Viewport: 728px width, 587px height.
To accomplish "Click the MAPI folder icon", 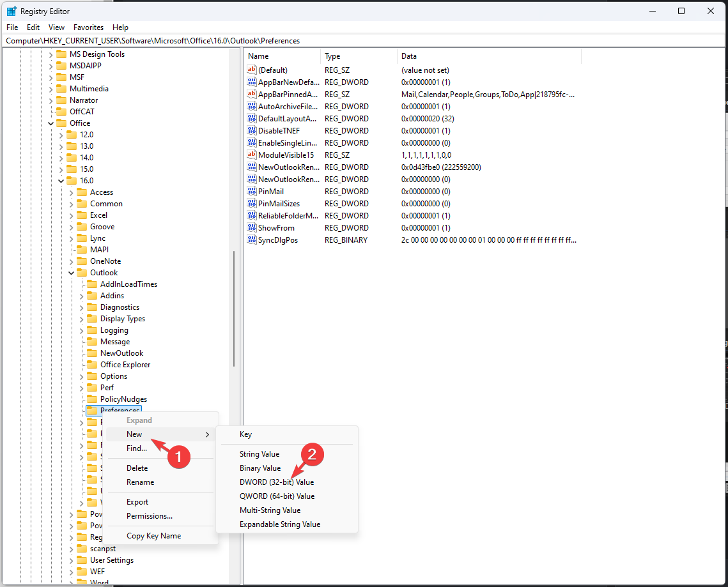I will click(x=82, y=250).
